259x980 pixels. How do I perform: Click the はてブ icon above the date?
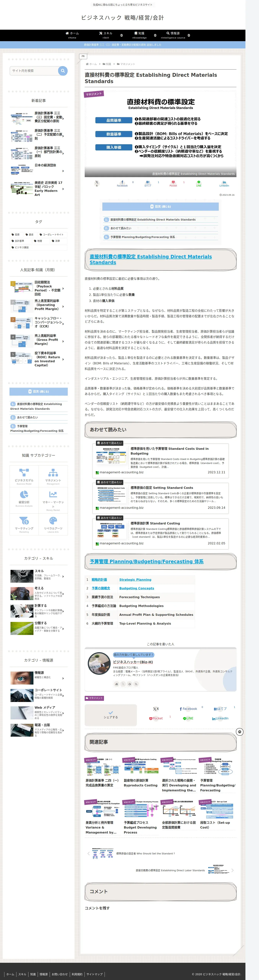[148, 183]
